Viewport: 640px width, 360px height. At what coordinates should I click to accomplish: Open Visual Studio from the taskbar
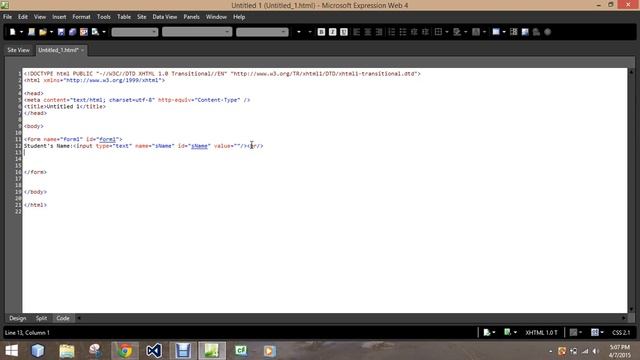(x=154, y=351)
